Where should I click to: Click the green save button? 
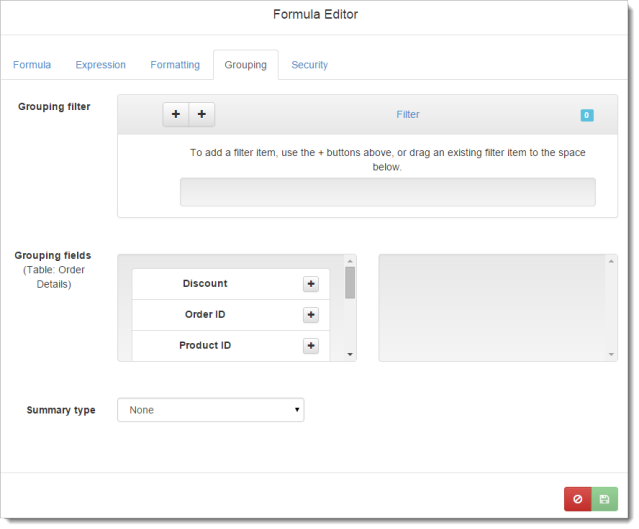(604, 500)
